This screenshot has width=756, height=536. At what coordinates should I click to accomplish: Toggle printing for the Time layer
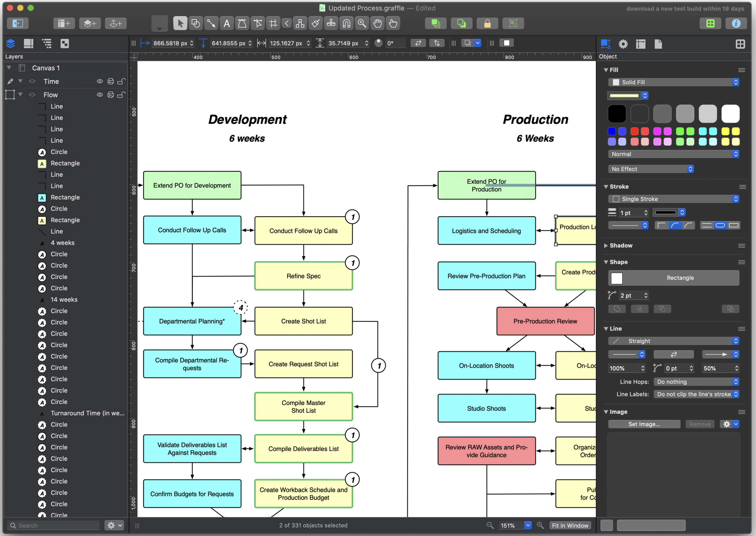(111, 81)
